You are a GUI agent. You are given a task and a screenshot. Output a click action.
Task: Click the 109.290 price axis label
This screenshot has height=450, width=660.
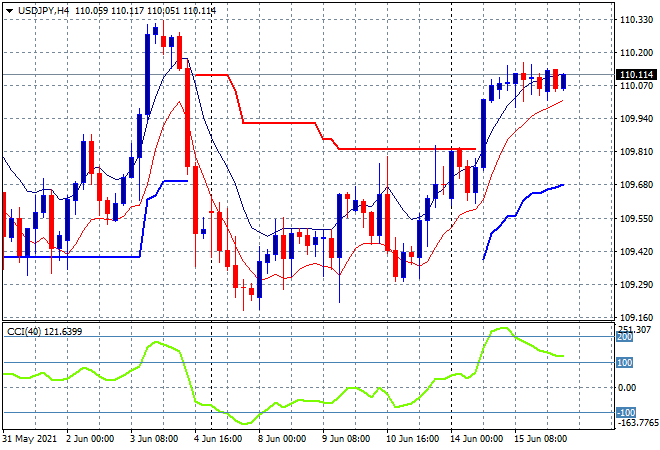coord(636,285)
